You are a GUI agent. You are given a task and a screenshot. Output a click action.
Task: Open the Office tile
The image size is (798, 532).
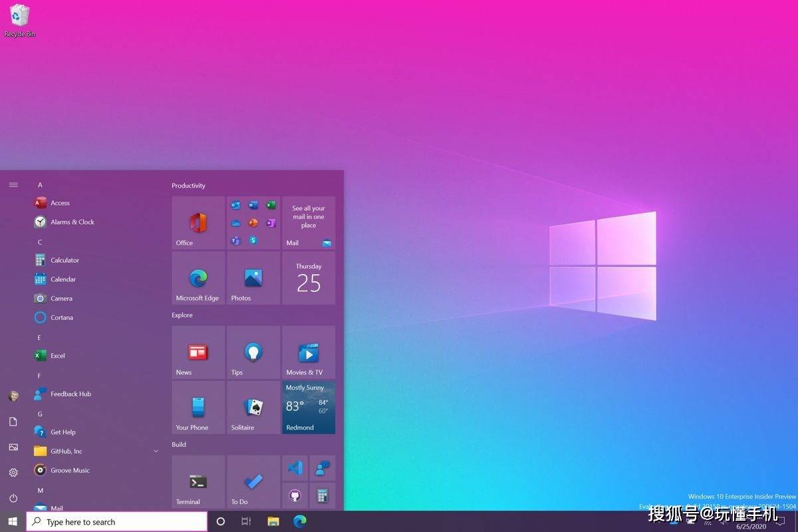click(198, 223)
